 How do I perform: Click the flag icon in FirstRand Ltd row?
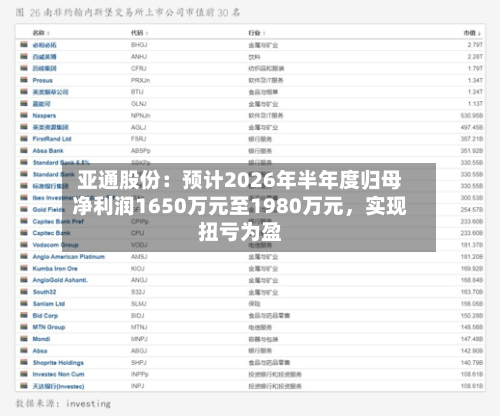click(x=24, y=138)
